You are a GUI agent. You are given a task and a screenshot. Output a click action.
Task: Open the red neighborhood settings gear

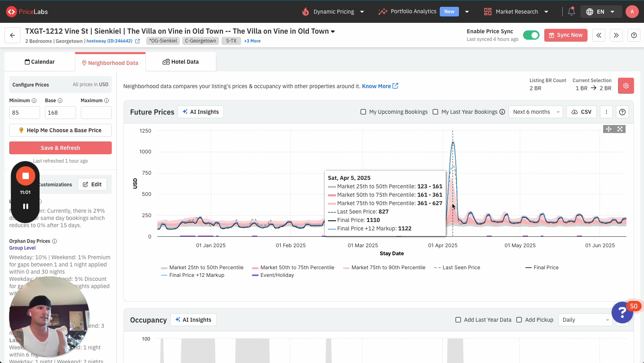[626, 86]
